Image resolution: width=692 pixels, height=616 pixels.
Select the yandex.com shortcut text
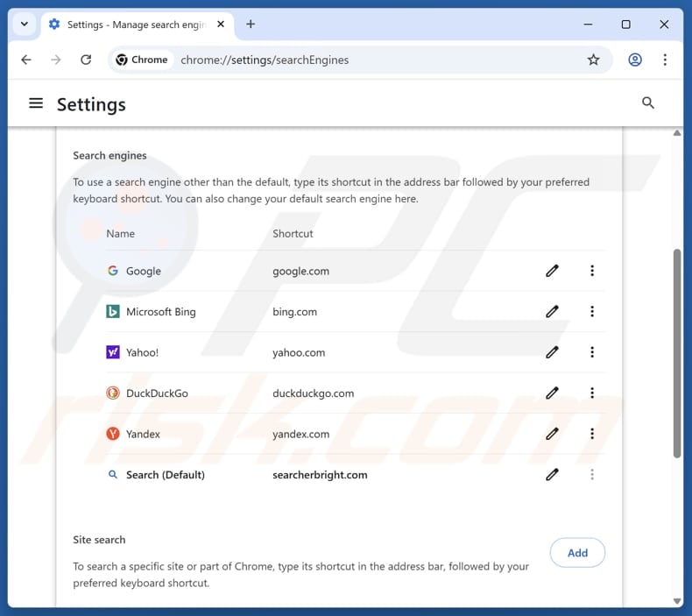tap(301, 434)
